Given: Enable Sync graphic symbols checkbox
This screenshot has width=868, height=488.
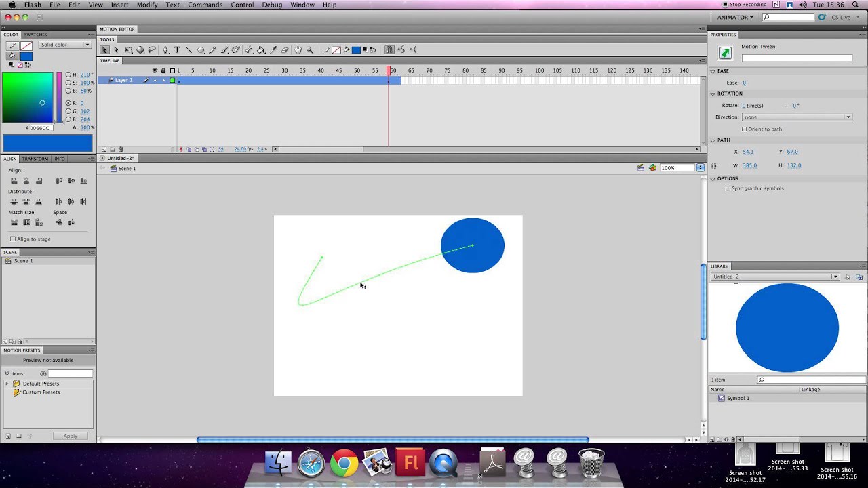Looking at the screenshot, I should pos(728,188).
